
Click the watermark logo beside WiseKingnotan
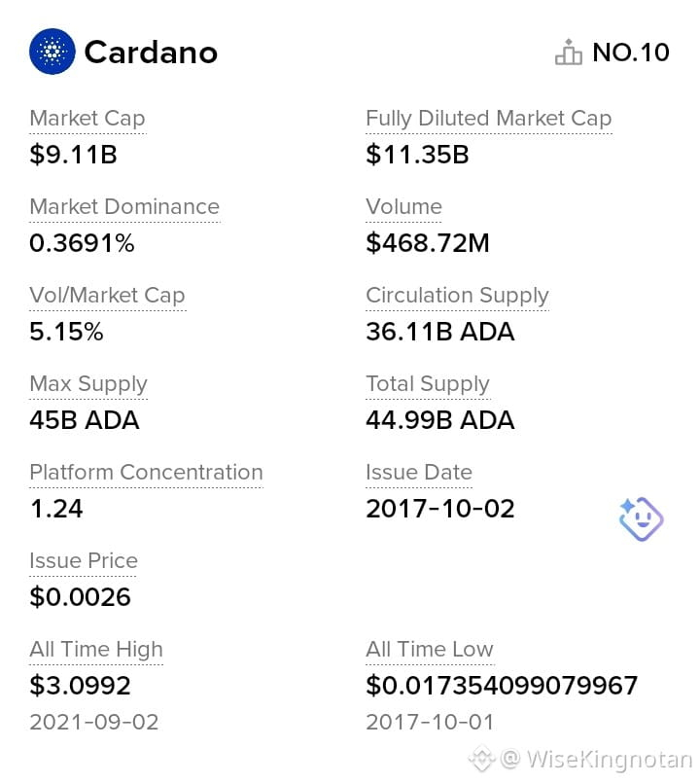coord(482,759)
